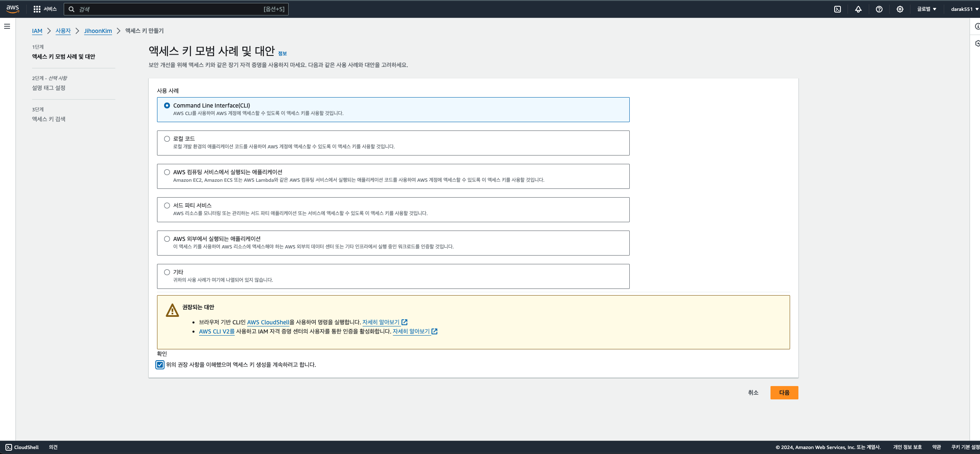The width and height of the screenshot is (980, 454).
Task: Select AWS 외부에서 실행되는 애플리케이션 option
Action: (167, 239)
